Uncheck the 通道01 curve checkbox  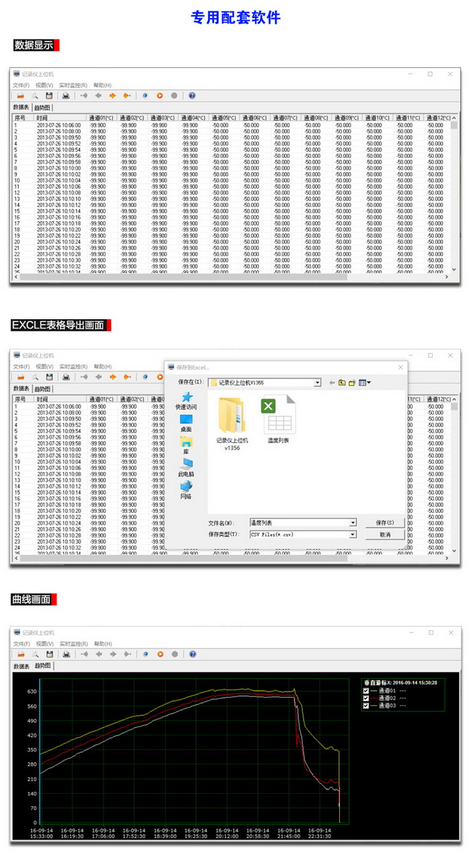[x=366, y=691]
